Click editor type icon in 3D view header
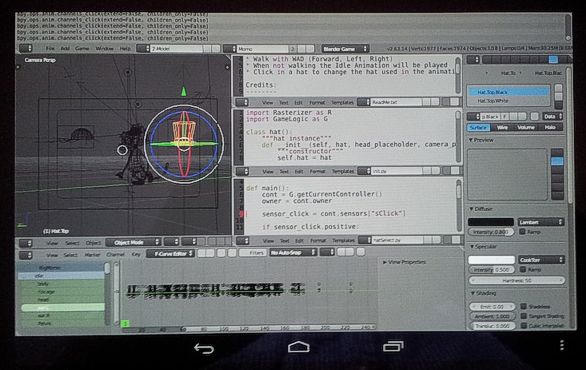The width and height of the screenshot is (586, 370). pyautogui.click(x=26, y=243)
